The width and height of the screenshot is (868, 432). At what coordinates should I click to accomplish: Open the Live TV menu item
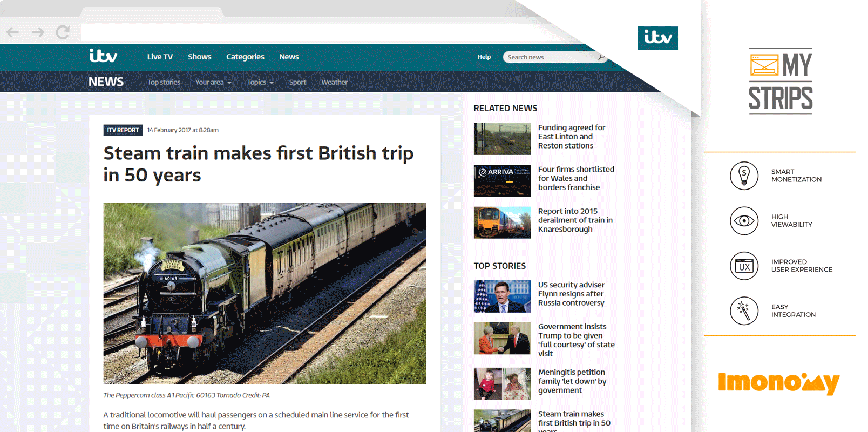(x=160, y=57)
